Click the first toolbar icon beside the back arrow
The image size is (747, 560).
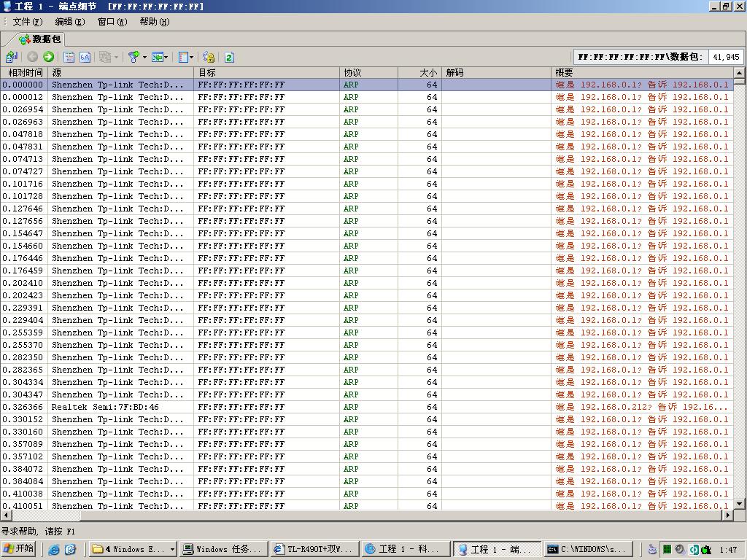12,57
